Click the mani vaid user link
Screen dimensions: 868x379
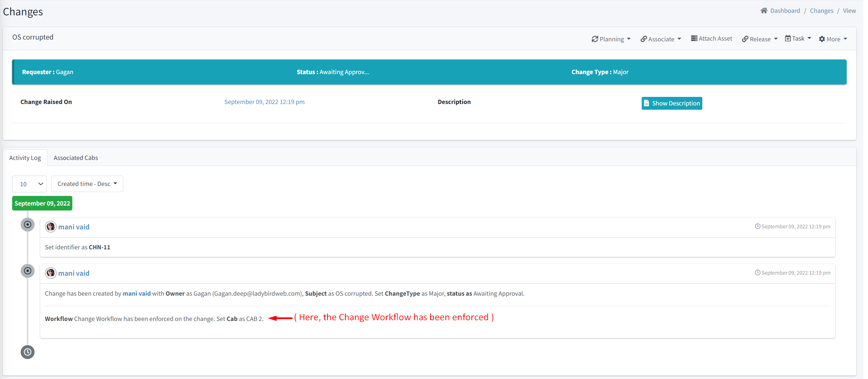pos(74,227)
